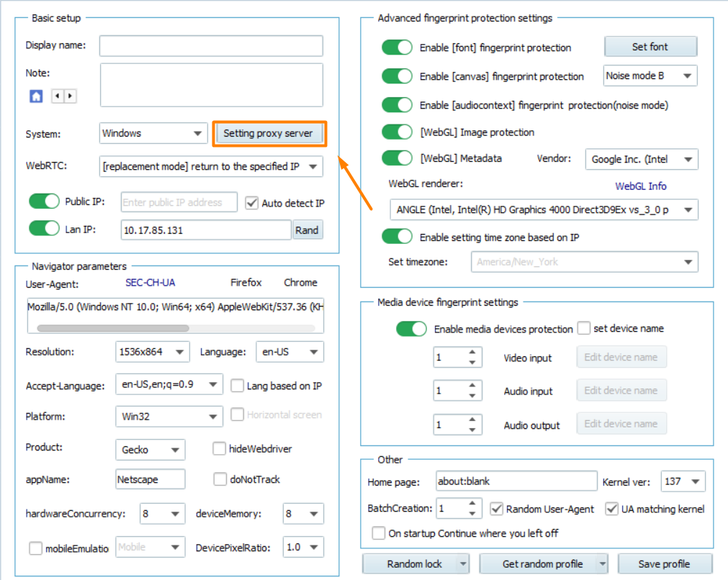Open the Kernel ver dropdown
This screenshot has height=580, width=728.
694,482
